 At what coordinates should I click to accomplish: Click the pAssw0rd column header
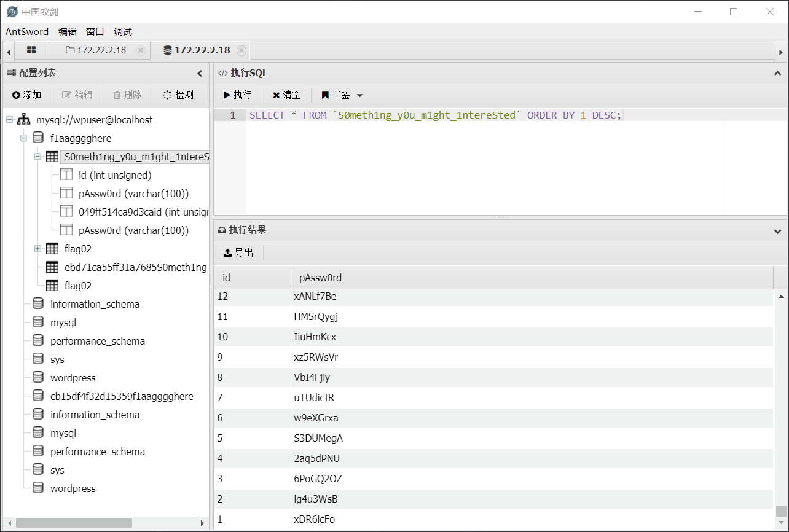coord(320,278)
